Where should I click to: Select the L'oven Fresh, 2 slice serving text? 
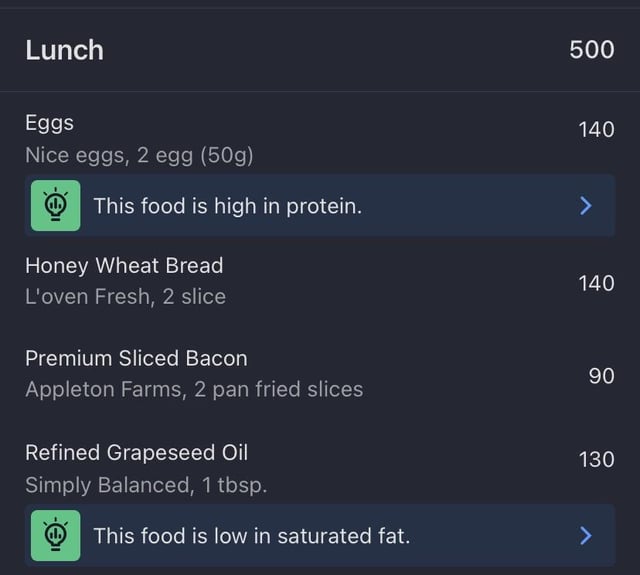(x=125, y=296)
